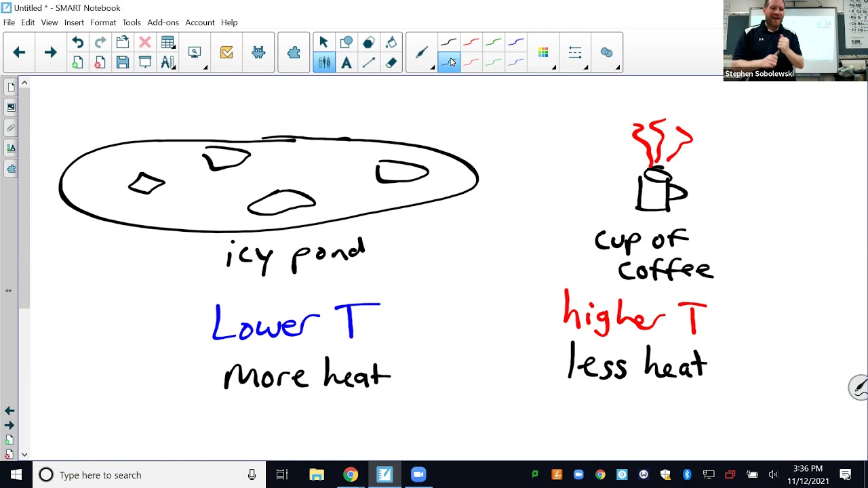
Task: Delete the page using the main toolbar icon
Action: [100, 63]
